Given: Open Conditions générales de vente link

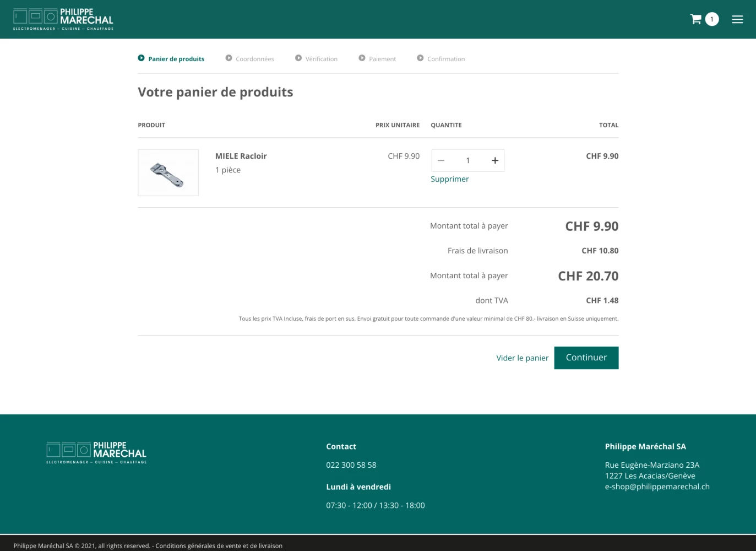Looking at the screenshot, I should 219,545.
